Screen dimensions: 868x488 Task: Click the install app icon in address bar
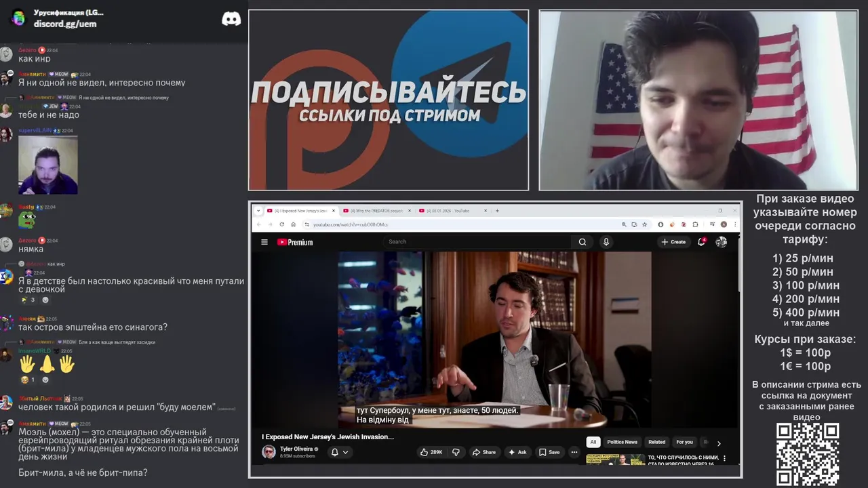click(634, 224)
